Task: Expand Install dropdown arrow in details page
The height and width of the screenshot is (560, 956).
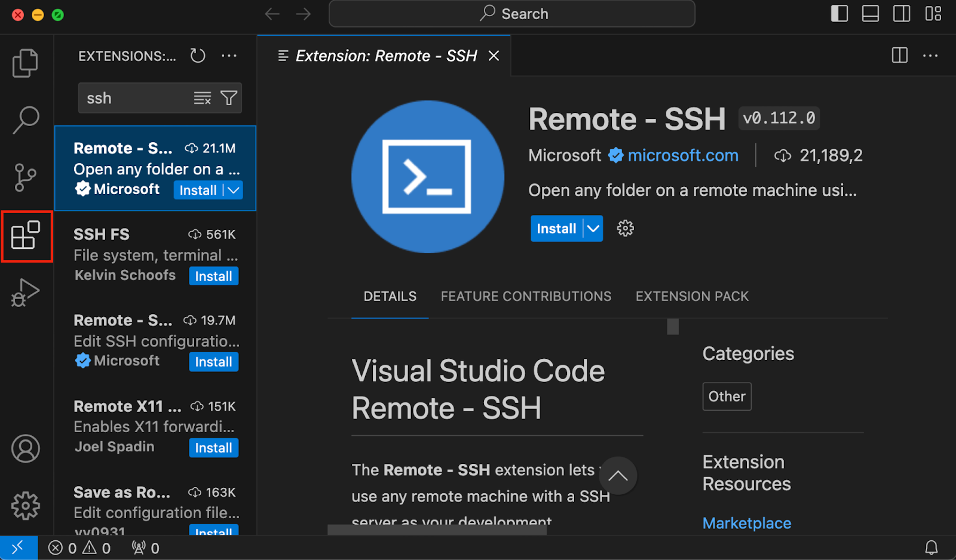Action: click(x=593, y=229)
